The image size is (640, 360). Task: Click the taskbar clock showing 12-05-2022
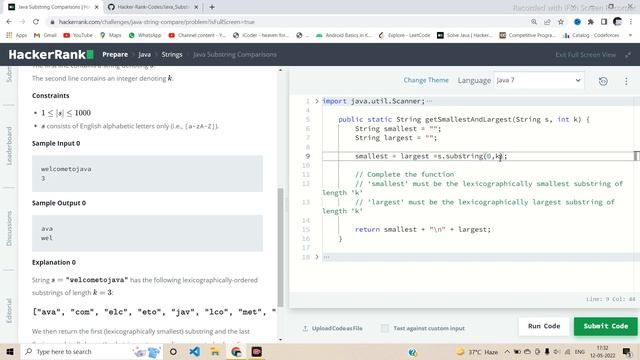[602, 351]
